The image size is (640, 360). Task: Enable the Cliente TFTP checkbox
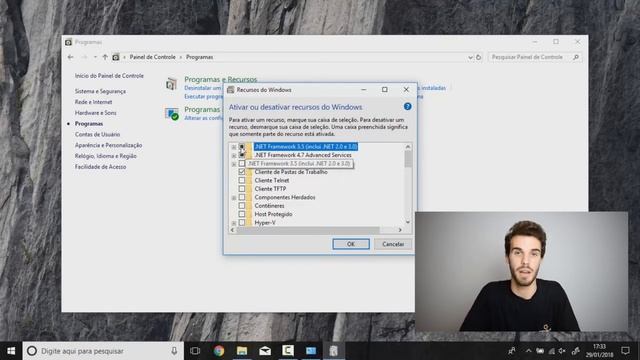(x=242, y=189)
